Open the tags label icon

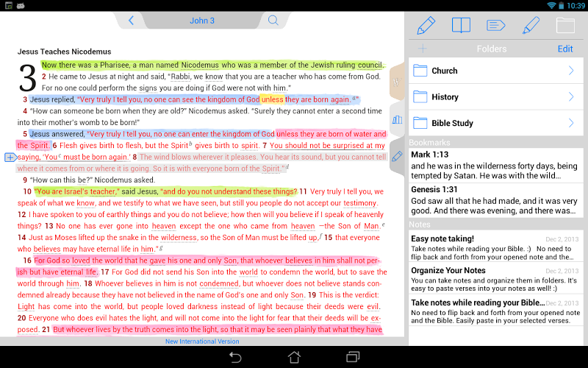coord(495,26)
